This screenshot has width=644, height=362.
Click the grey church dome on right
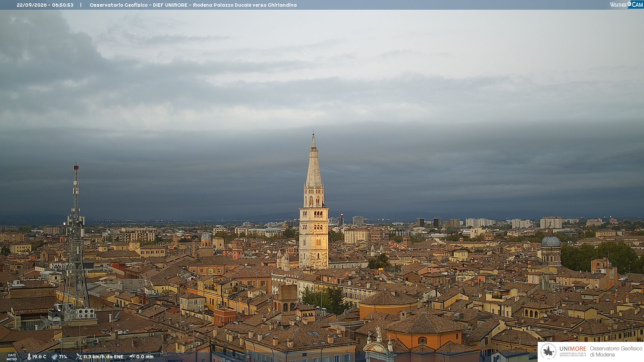[x=551, y=241]
